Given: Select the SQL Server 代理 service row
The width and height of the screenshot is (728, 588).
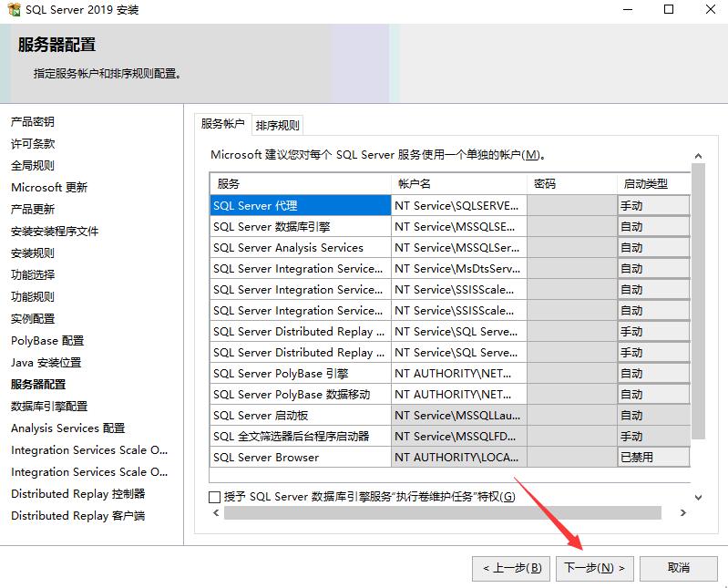Looking at the screenshot, I should 301,205.
